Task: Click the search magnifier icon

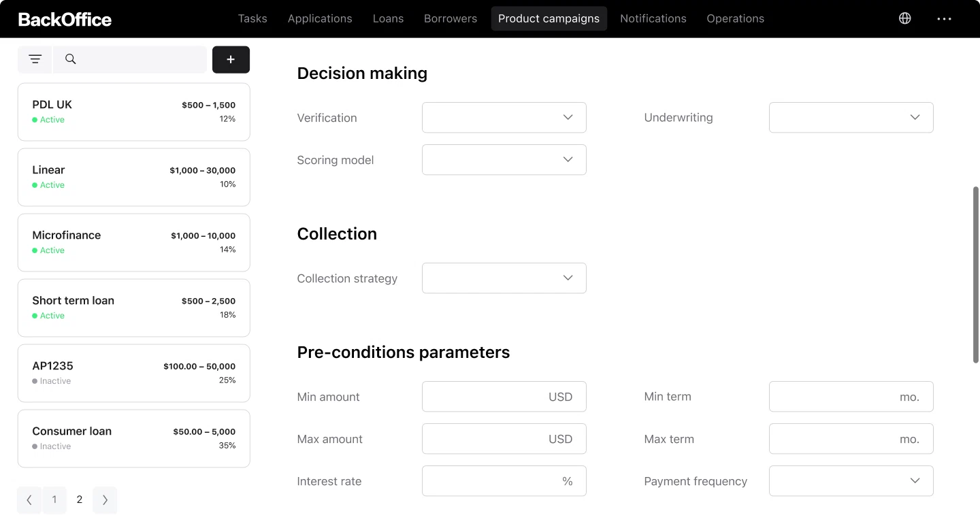Action: pos(70,59)
